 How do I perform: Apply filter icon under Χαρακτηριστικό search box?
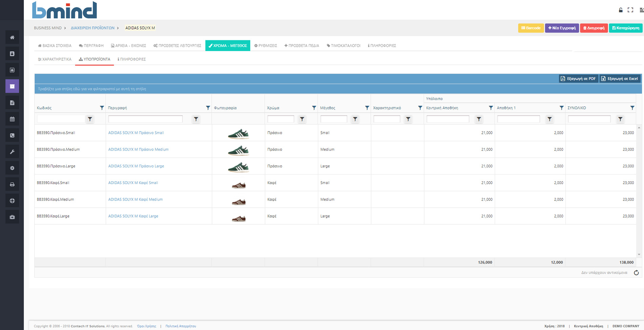click(x=408, y=119)
